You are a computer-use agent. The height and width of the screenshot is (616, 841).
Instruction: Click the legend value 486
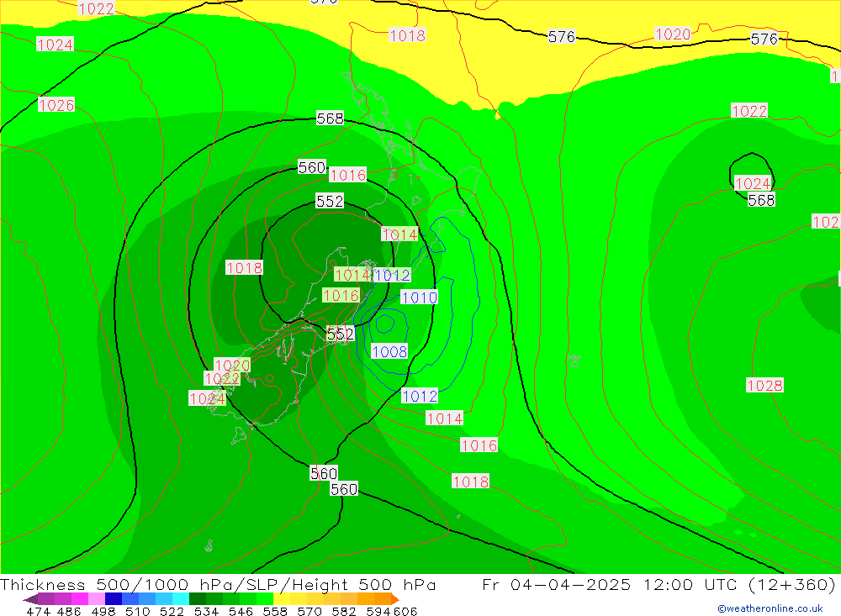coord(69,612)
